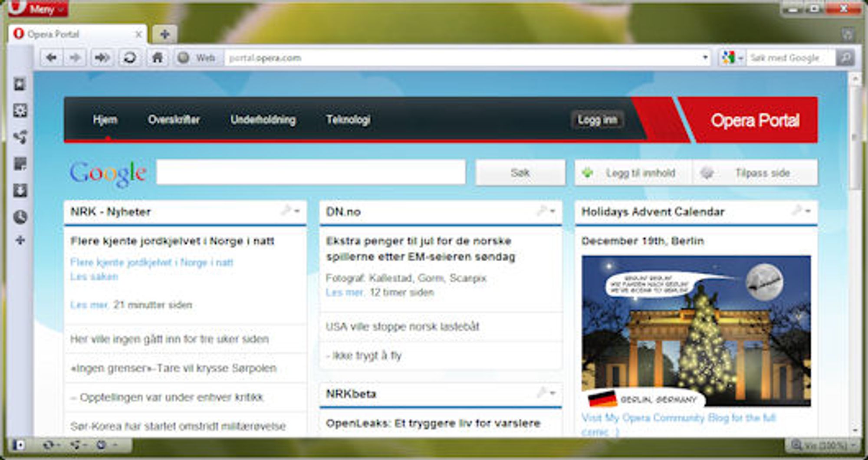Image resolution: width=868 pixels, height=460 pixels.
Task: Open Opera Link sync status icon
Action: tap(51, 445)
